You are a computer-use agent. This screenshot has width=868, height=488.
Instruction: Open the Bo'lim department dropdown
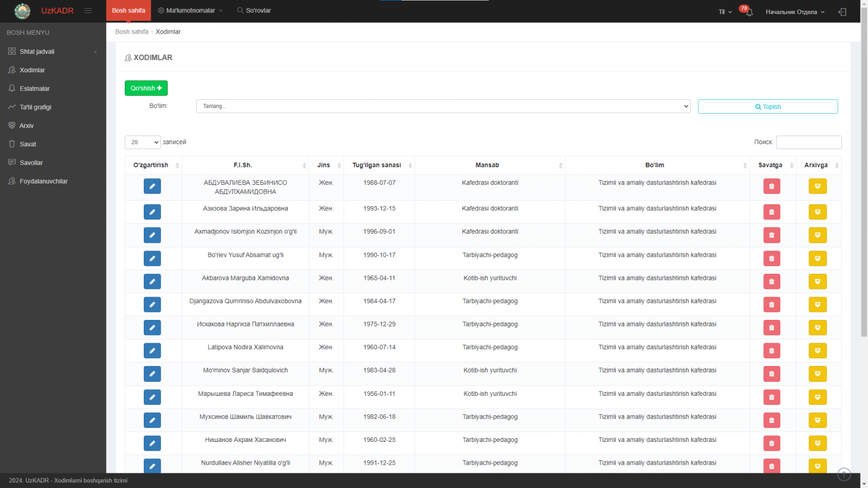[x=443, y=106]
